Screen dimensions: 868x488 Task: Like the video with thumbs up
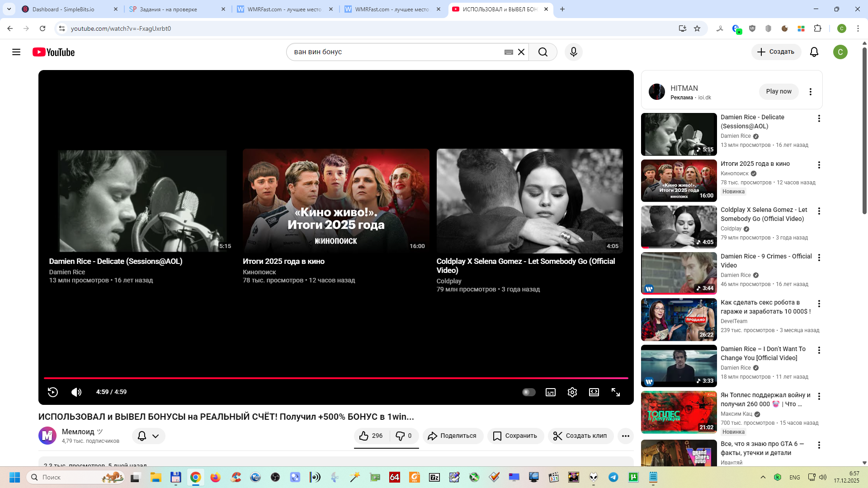371,436
